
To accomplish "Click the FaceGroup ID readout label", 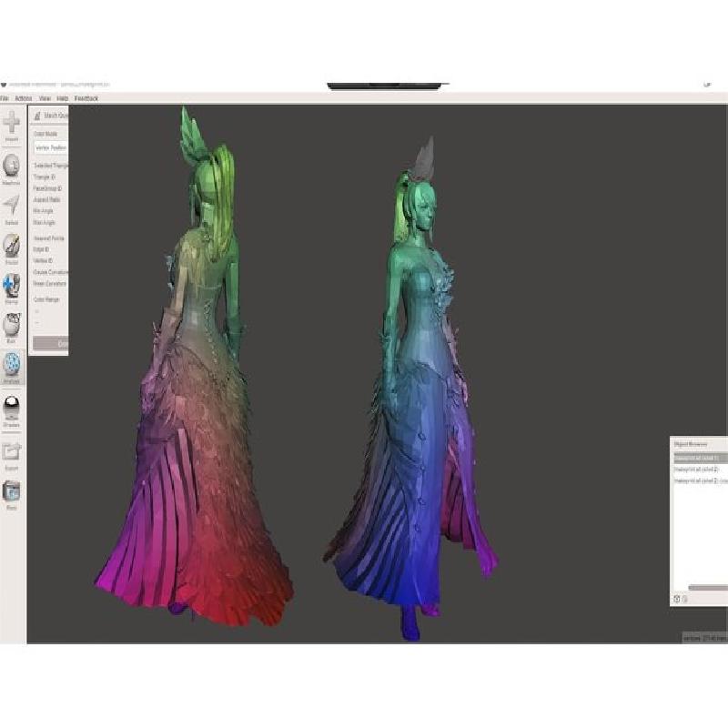I will click(x=47, y=188).
